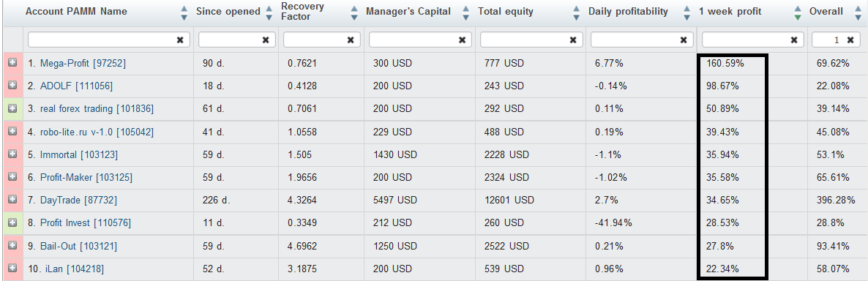Sort by Account PAMM Name arrows
Viewport: 868px width, 281px height.
(x=184, y=12)
